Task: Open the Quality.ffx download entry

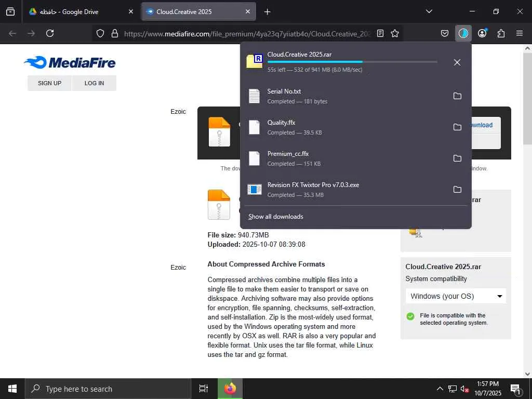Action: pos(344,127)
